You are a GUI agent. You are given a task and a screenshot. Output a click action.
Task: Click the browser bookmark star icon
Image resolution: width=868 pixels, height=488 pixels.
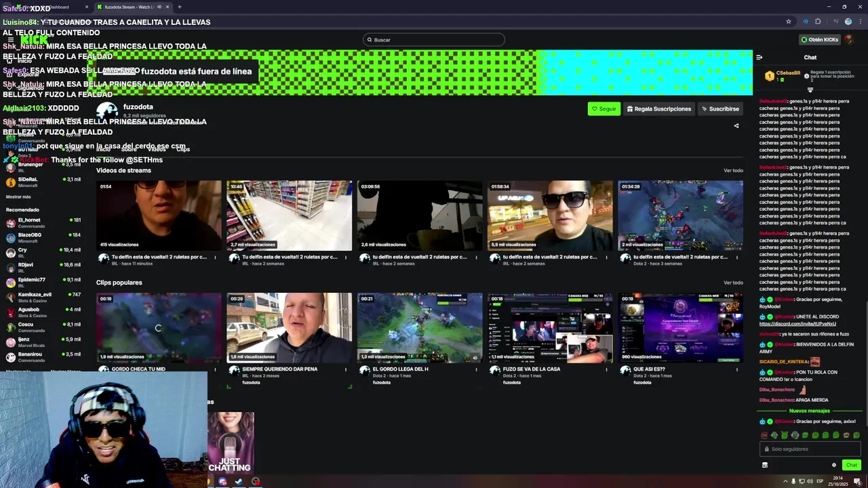[x=789, y=22]
